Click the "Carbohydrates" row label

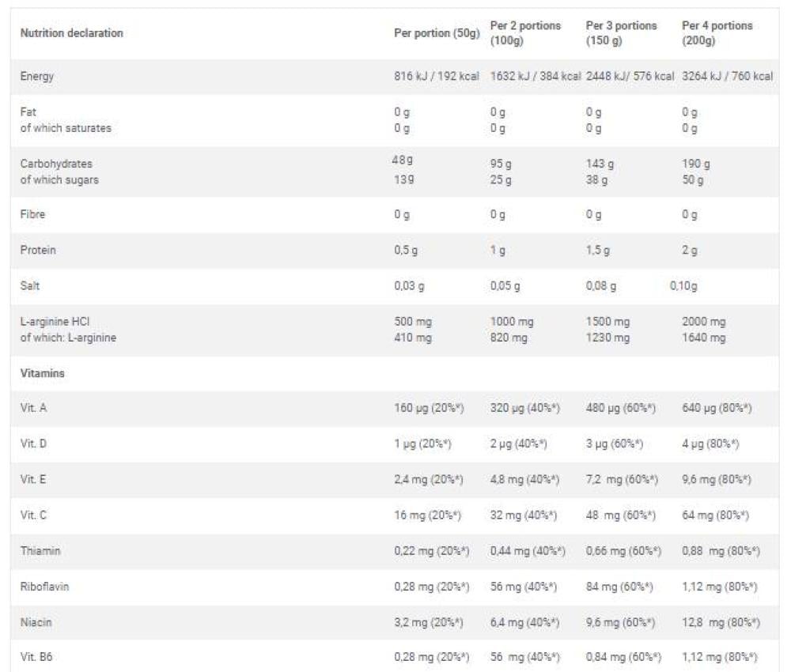[56, 164]
